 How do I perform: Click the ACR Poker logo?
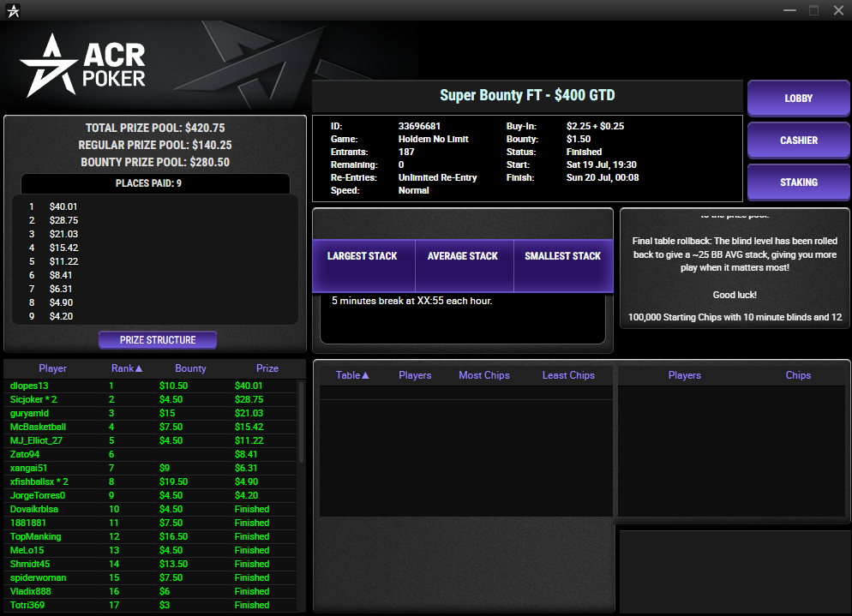tap(82, 66)
